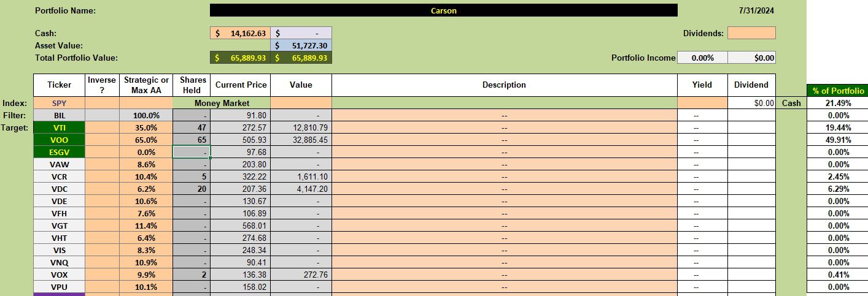Click the VHT ticker cell
This screenshot has height=296, width=868.
pyautogui.click(x=60, y=238)
